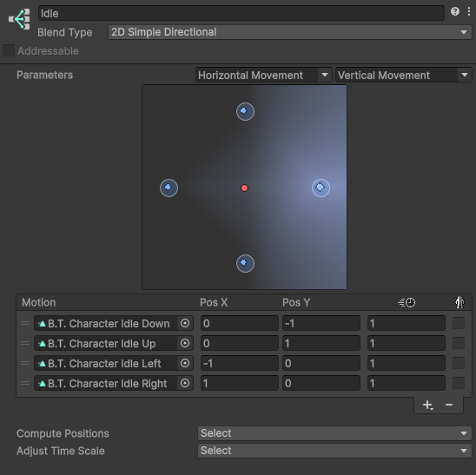Viewport: 476px width, 475px height.
Task: Select B.T. Character Idle Down motion field
Action: click(x=106, y=323)
